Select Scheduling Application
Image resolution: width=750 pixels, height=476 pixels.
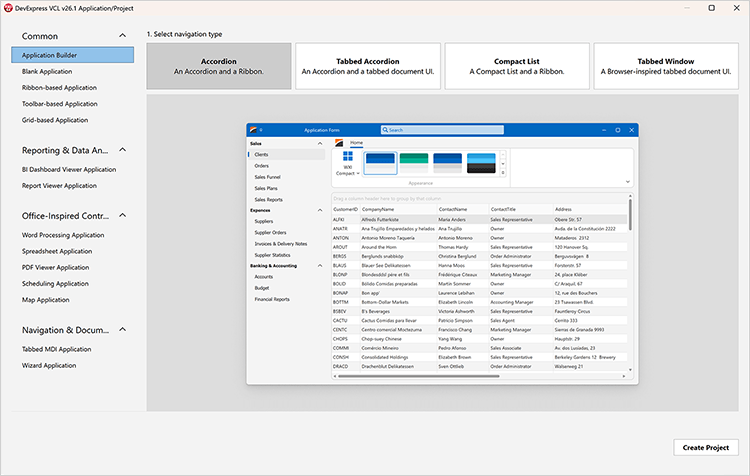55,284
